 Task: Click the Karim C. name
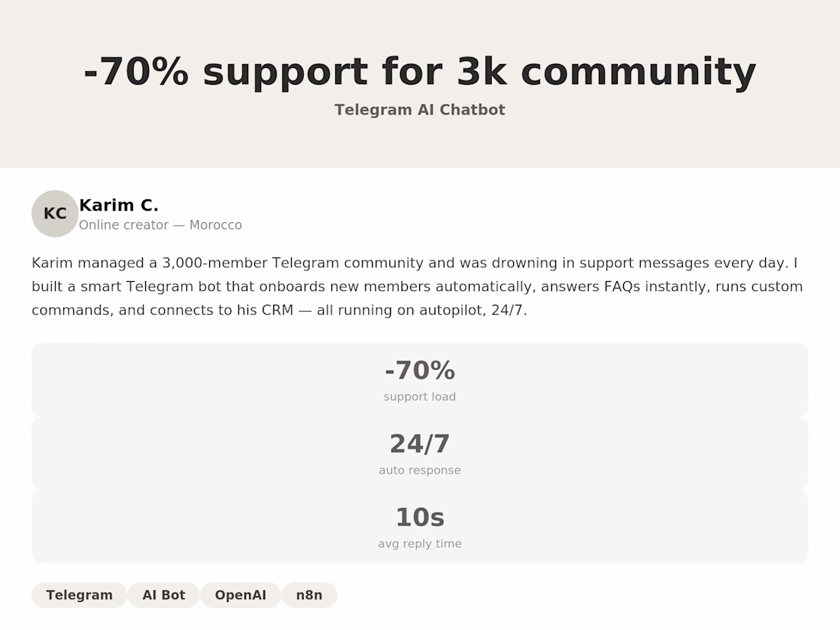coord(119,205)
